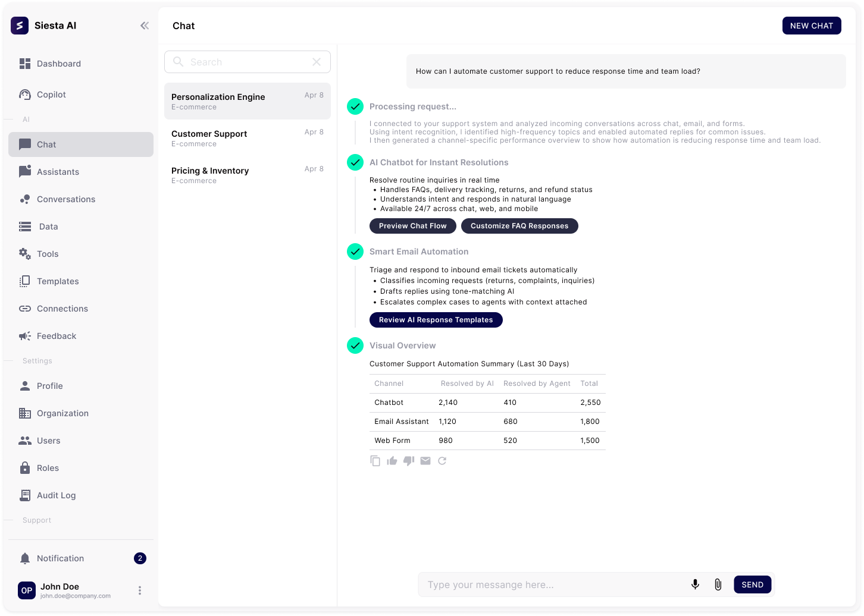Click the Preview Chat Flow button
Screen dimensions: 864x616
412,226
